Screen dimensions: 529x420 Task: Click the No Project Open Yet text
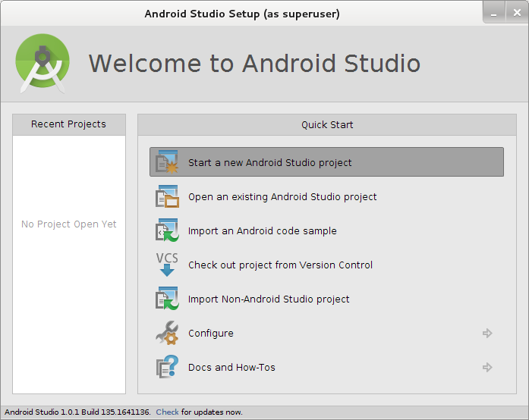[x=69, y=224]
